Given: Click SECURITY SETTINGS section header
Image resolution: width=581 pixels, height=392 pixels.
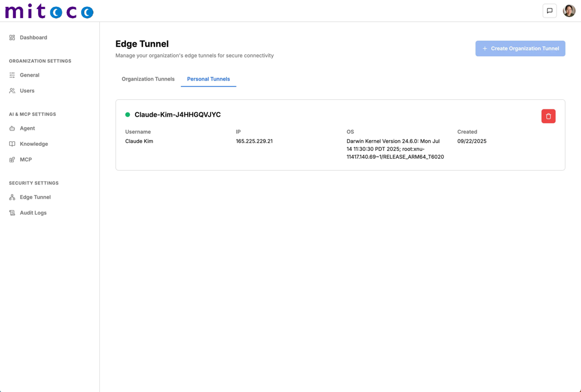Looking at the screenshot, I should coord(33,183).
